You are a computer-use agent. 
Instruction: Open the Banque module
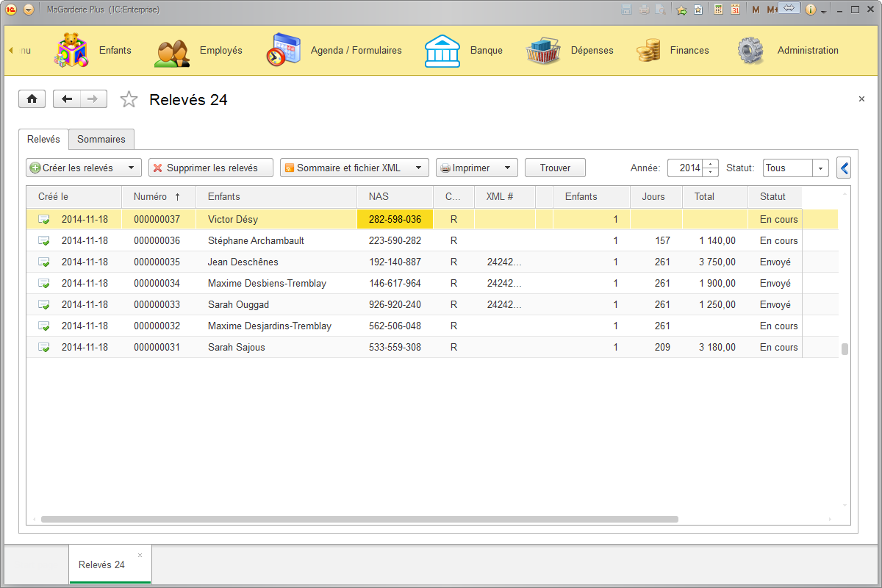487,50
